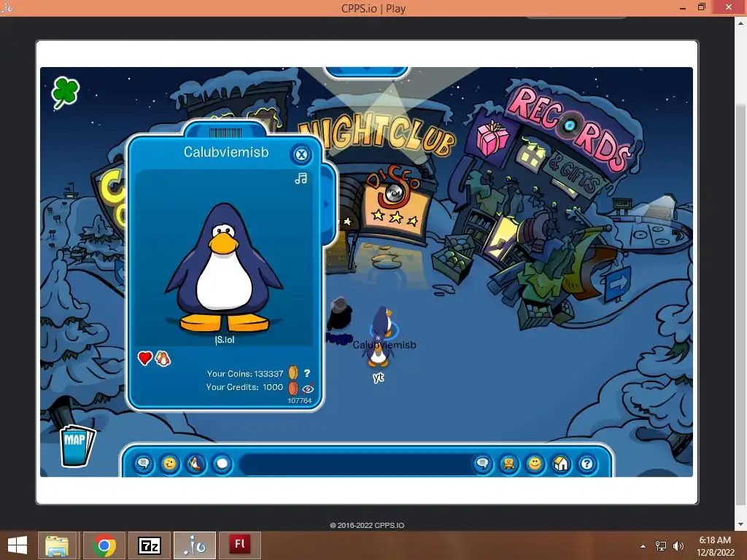Click the music note icon on player card

(301, 179)
